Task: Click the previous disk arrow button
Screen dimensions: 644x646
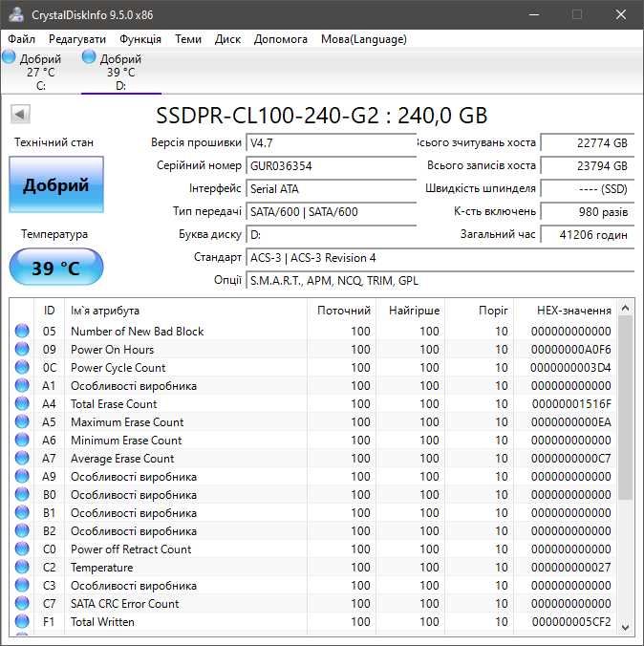Action: 20,114
